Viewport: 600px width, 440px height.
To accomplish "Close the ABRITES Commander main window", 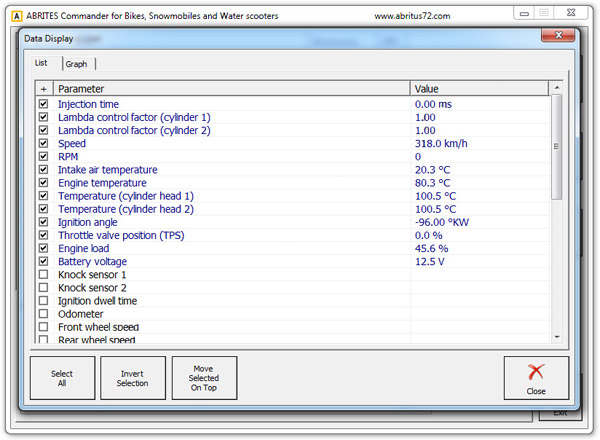I will point(571,13).
